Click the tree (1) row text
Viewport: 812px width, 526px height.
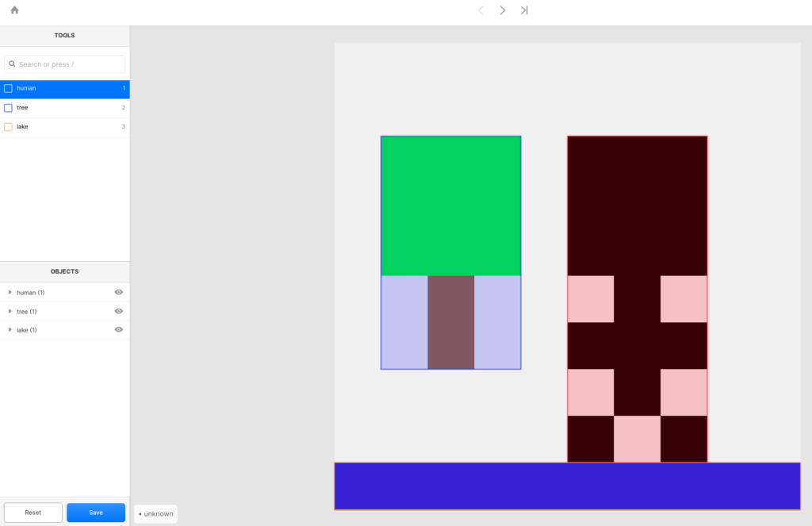26,312
